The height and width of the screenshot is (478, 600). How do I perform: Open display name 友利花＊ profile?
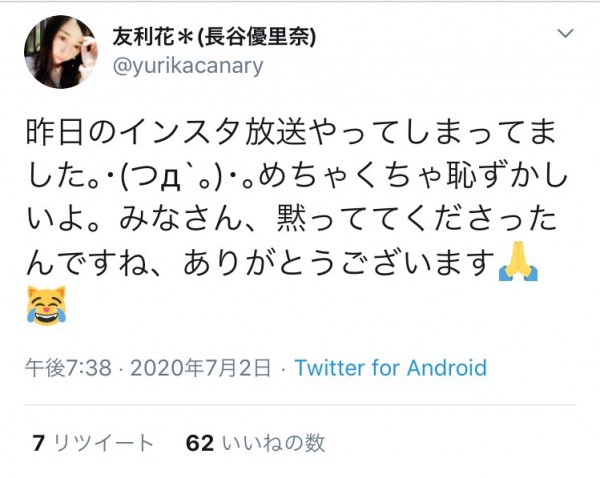click(214, 37)
